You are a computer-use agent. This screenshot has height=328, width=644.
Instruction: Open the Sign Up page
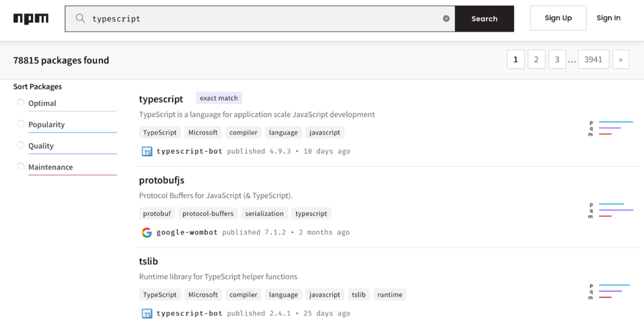(x=558, y=18)
